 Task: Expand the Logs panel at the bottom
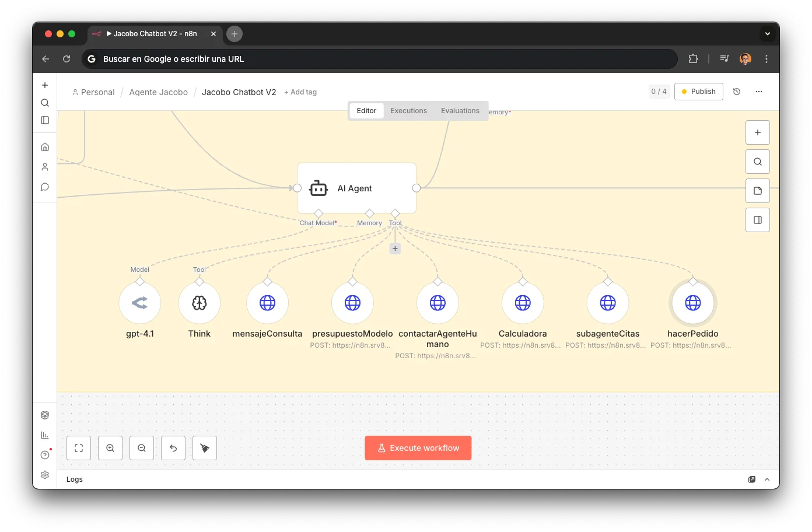tap(766, 479)
